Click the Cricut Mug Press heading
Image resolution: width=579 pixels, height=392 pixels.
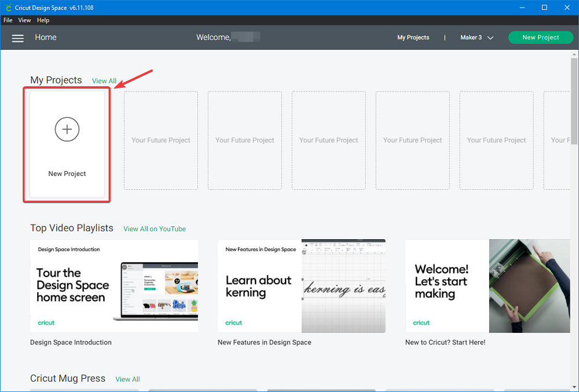click(x=68, y=378)
